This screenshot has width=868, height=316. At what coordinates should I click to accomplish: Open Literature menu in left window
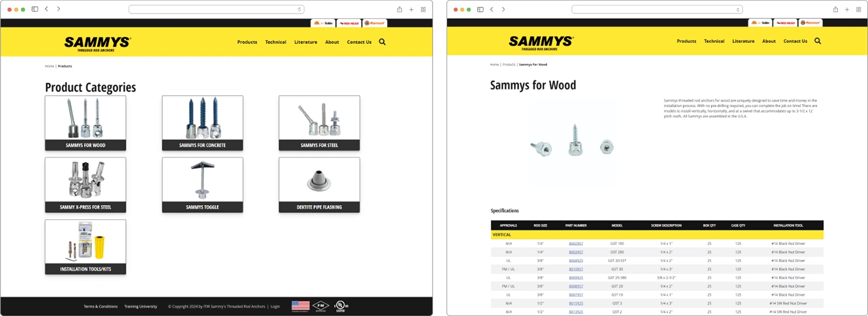coord(306,42)
